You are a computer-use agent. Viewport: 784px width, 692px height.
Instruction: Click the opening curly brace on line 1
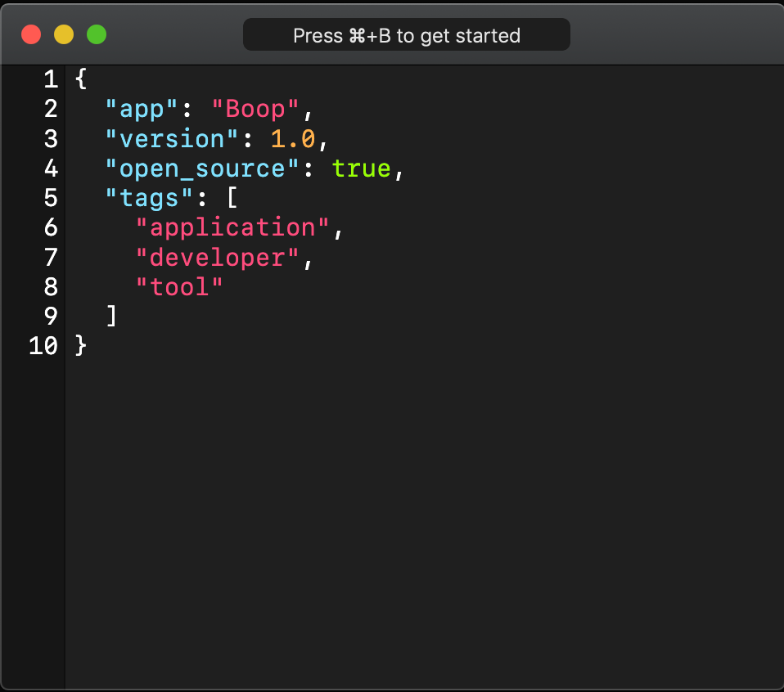pyautogui.click(x=80, y=79)
